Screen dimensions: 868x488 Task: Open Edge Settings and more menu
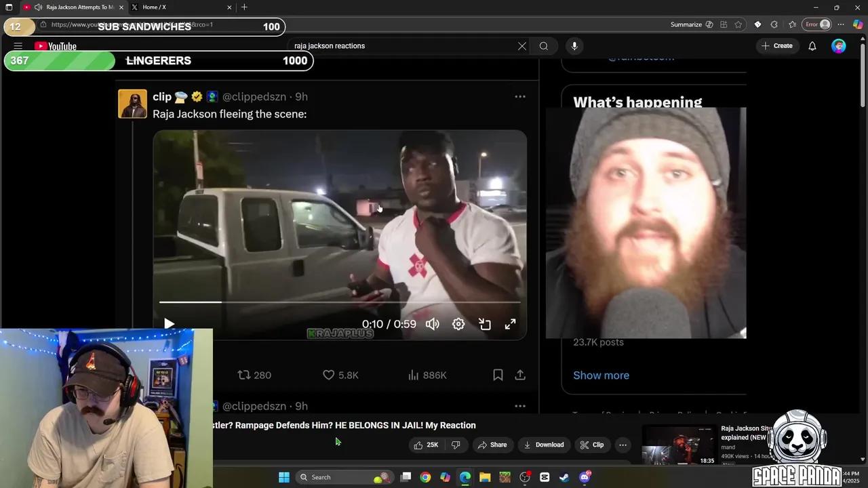click(841, 24)
